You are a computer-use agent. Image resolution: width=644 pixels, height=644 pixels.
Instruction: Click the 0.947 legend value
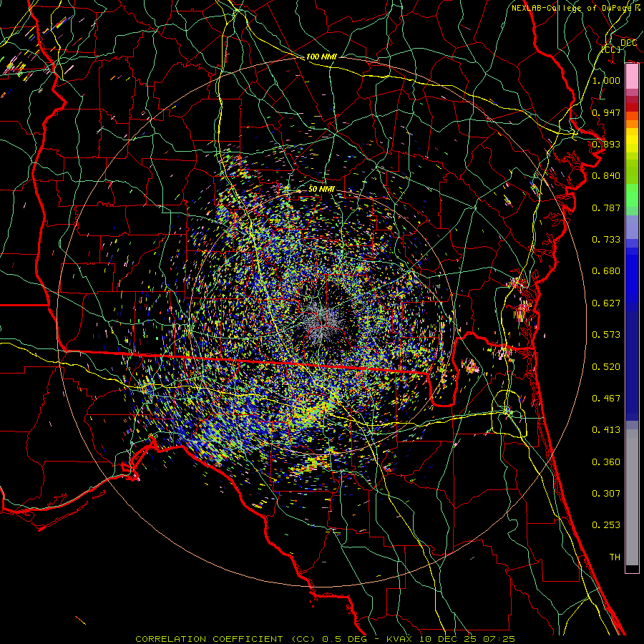(606, 112)
